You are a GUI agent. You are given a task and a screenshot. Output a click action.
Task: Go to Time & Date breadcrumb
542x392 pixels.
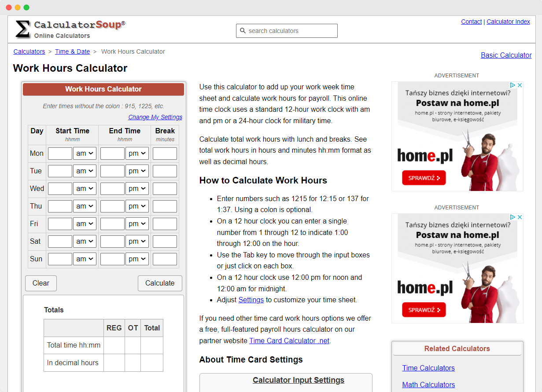click(72, 51)
